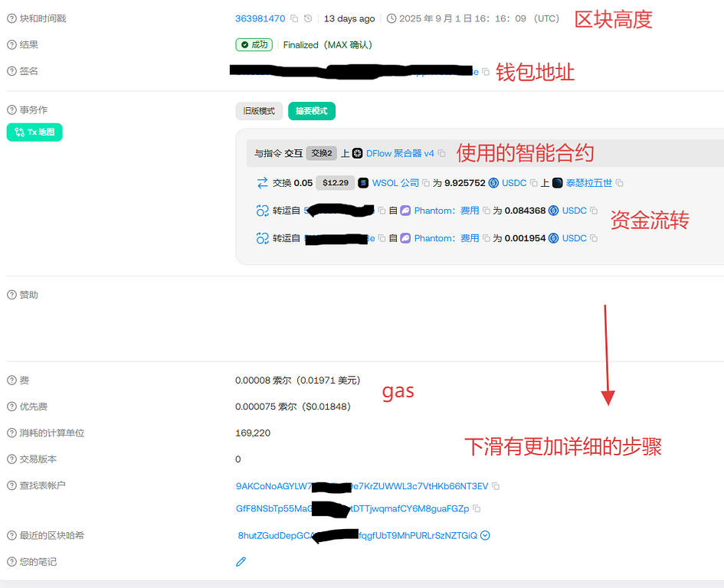Open the 泰瑟拉五世 link

588,183
